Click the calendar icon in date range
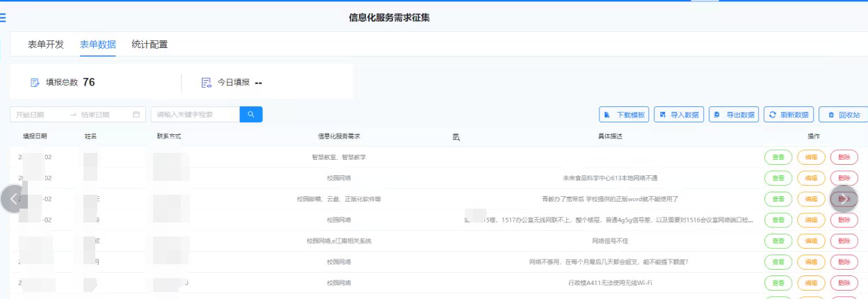 point(136,115)
